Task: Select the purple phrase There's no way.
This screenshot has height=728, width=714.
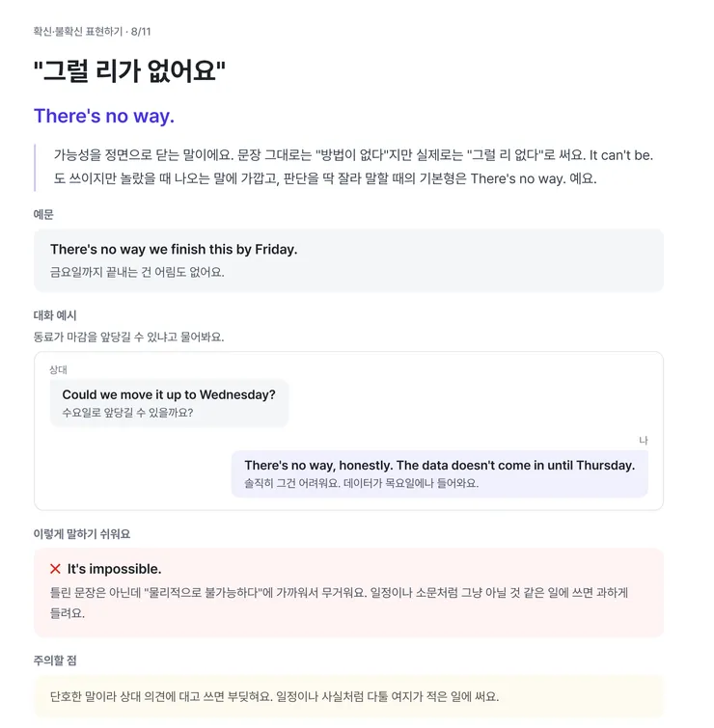Action: (x=104, y=116)
